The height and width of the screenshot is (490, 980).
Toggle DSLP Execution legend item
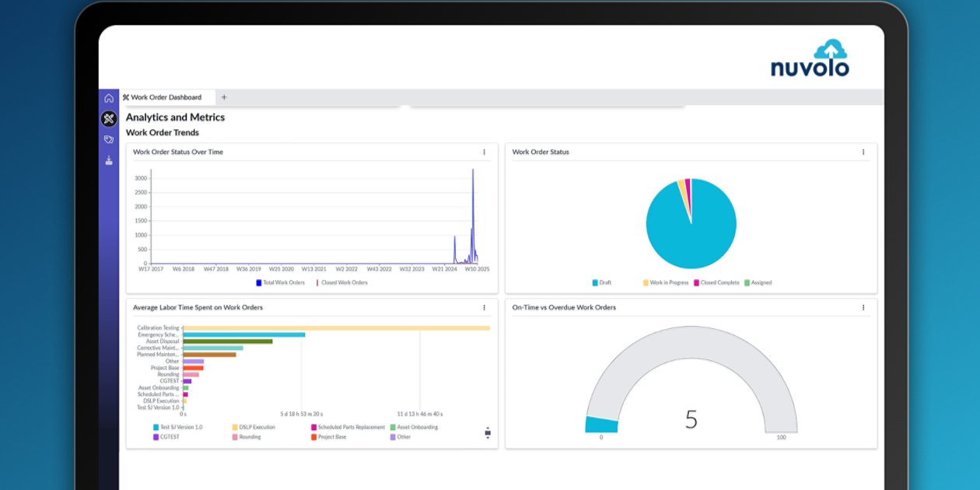click(254, 427)
